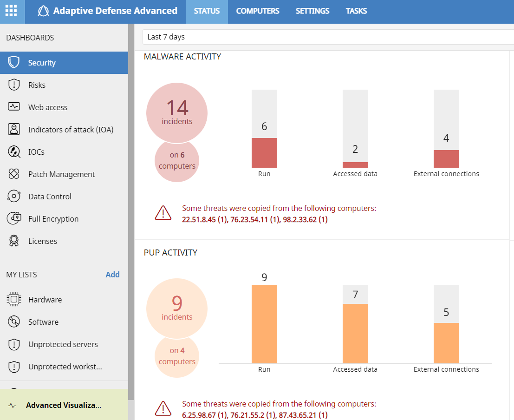Click the malware 'on 6 computers' circle
Viewport: 514px width, 420px height.
177,161
